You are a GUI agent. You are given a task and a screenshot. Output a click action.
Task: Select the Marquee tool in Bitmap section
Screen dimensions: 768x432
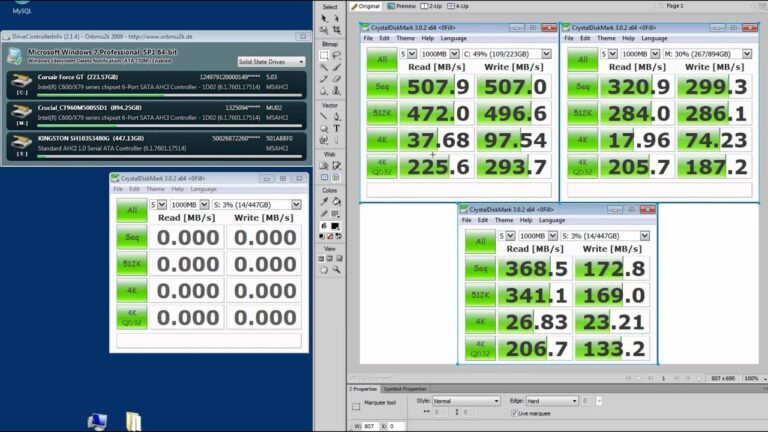pos(324,55)
